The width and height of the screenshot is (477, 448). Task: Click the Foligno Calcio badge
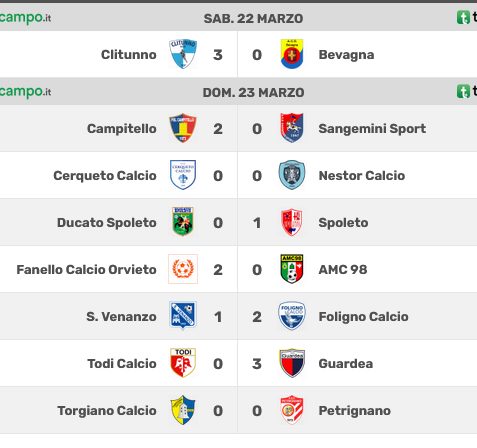[x=292, y=316]
